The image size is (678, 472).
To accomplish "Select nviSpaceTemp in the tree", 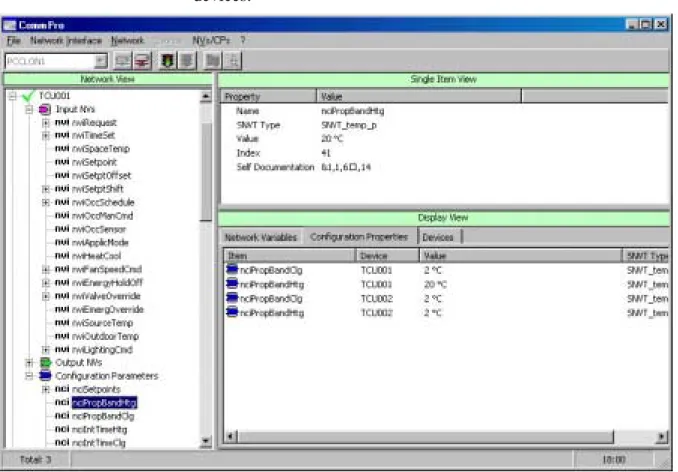I will click(x=101, y=149).
